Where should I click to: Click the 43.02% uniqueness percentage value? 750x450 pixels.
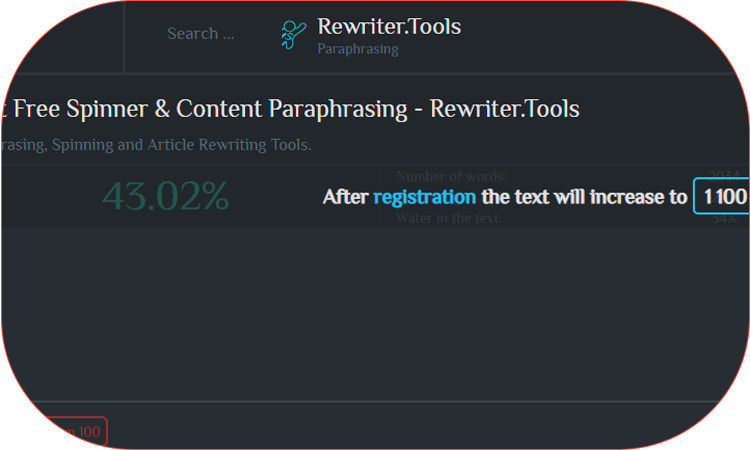(x=166, y=196)
